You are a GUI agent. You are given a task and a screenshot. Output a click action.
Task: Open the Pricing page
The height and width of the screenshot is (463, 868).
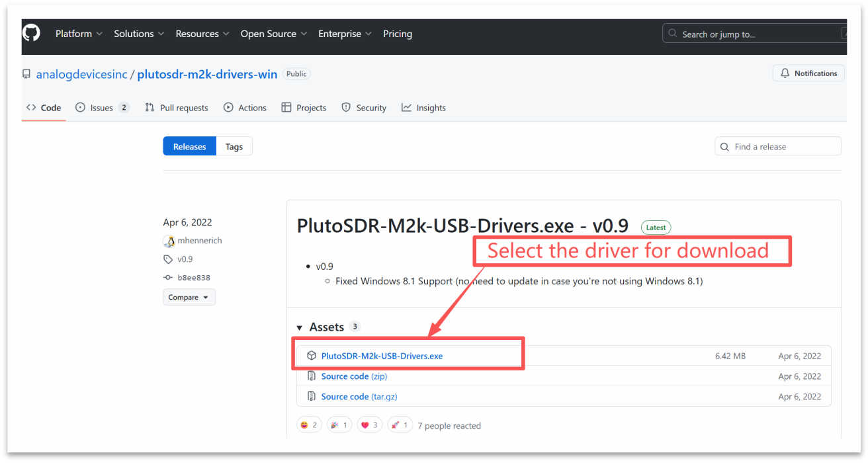pos(398,34)
